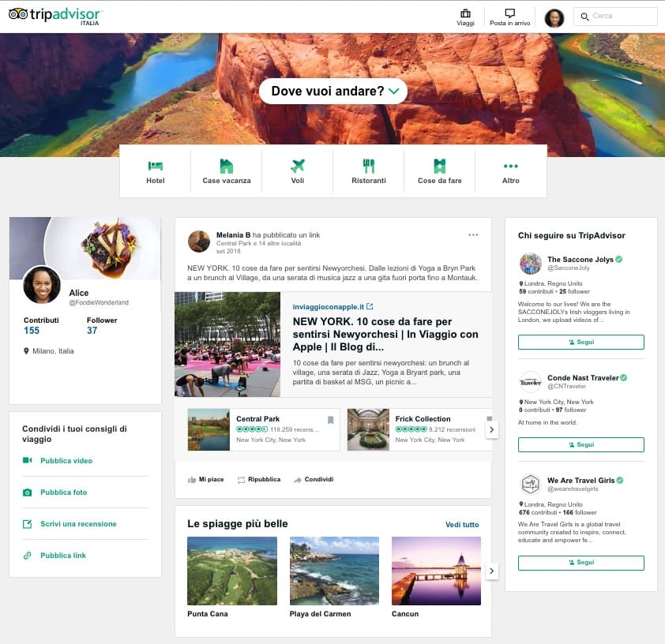Viewport: 665px width, 644px height.
Task: Click the Cerca search field
Action: point(615,17)
